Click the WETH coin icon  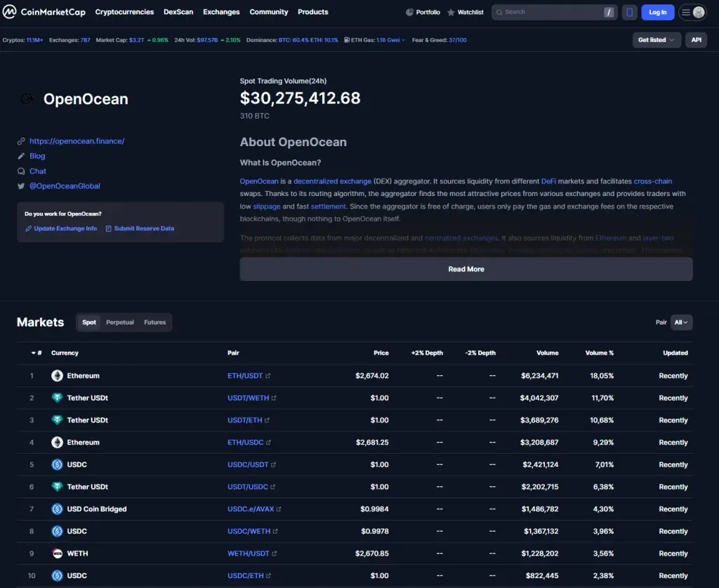[x=57, y=554]
